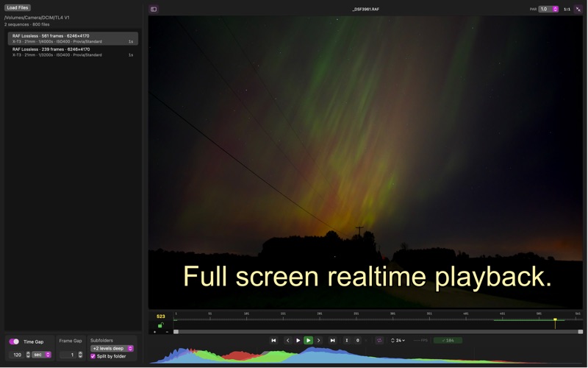Image resolution: width=588 pixels, height=368 pixels.
Task: Click the timeline zoom in plus
Action: [154, 332]
